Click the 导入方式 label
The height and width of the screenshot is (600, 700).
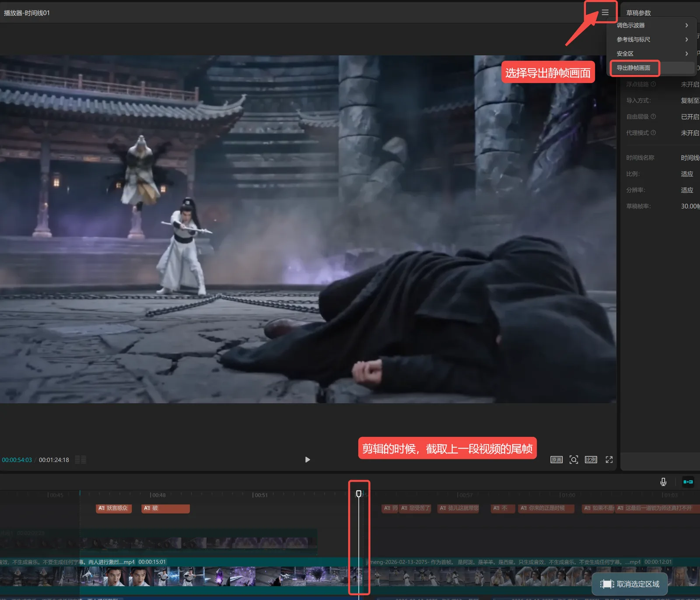[x=638, y=100]
